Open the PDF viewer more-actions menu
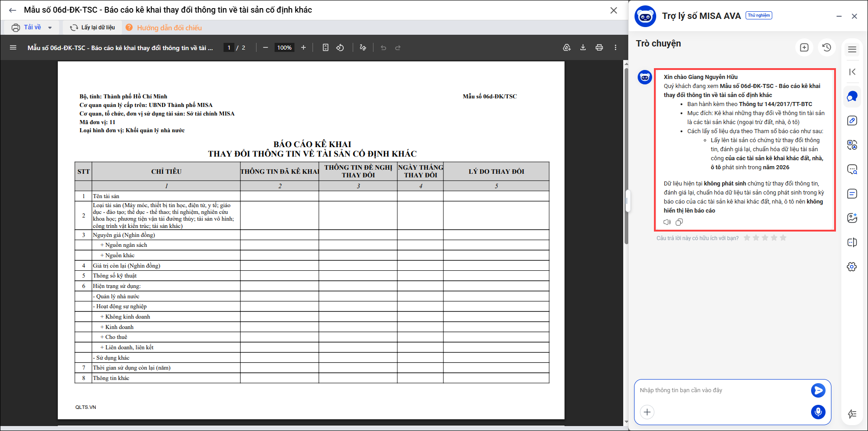Screen dimensions: 868x431 point(616,47)
